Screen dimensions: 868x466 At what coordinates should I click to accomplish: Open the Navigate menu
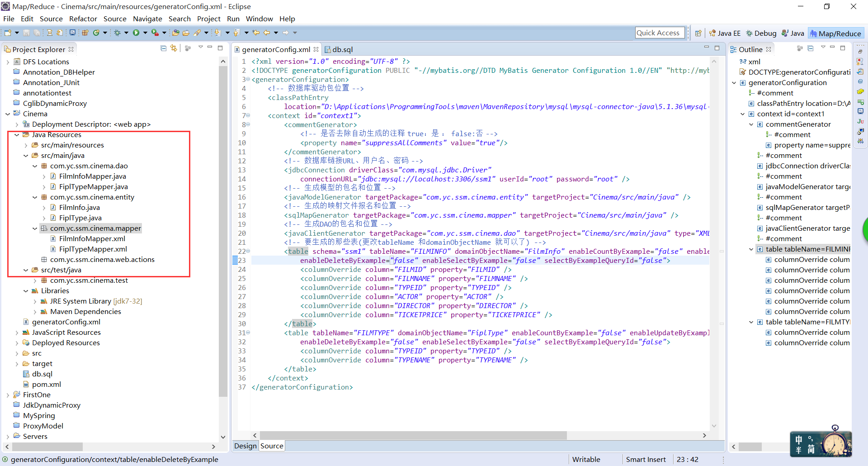click(x=147, y=19)
